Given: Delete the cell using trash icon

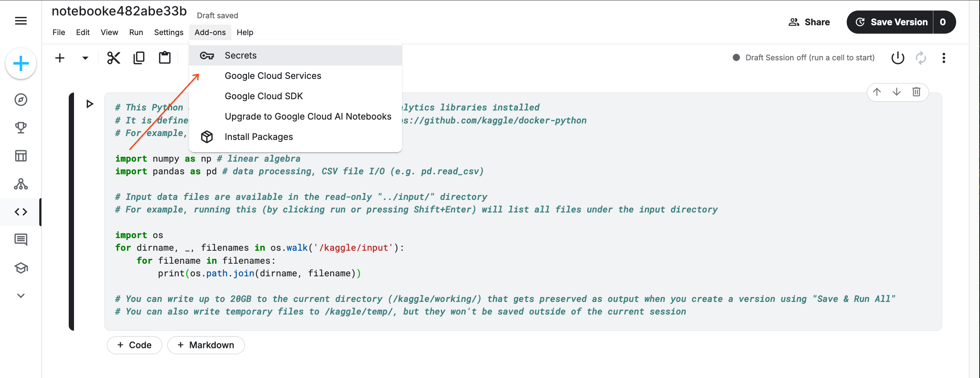Looking at the screenshot, I should point(916,92).
